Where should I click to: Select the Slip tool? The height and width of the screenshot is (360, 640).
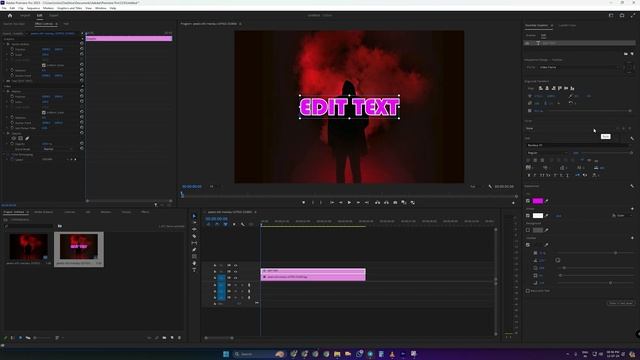click(194, 243)
